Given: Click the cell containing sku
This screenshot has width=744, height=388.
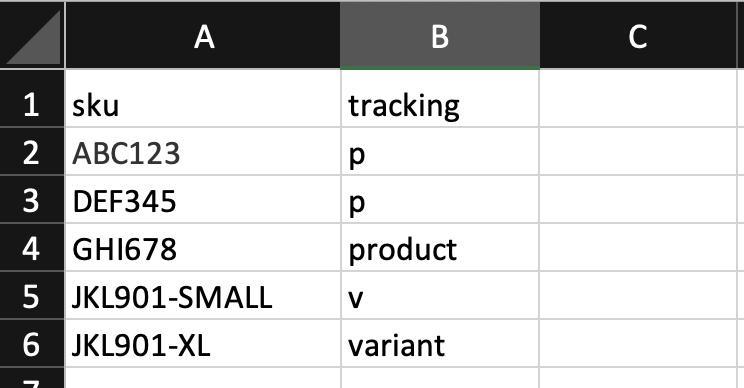Looking at the screenshot, I should click(203, 99).
